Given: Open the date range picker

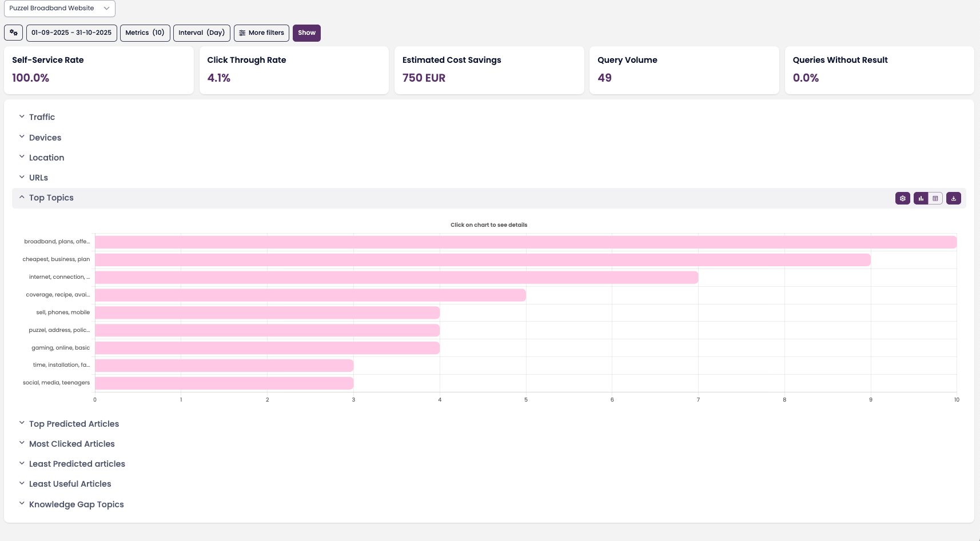Looking at the screenshot, I should (x=71, y=33).
